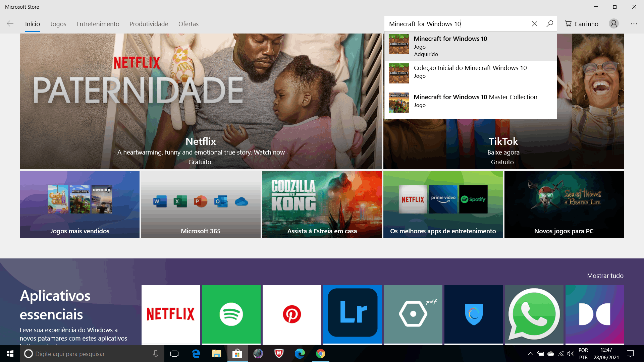Screen dimensions: 644x362
Task: Click the taskbar microphone icon
Action: (x=156, y=354)
